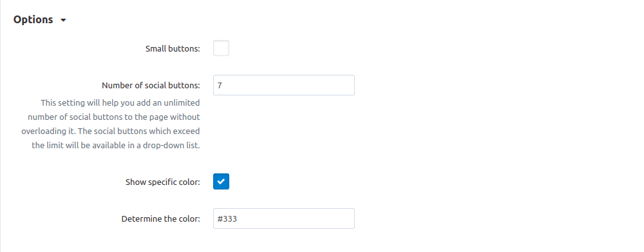Focus the Determine the color field

pyautogui.click(x=284, y=218)
